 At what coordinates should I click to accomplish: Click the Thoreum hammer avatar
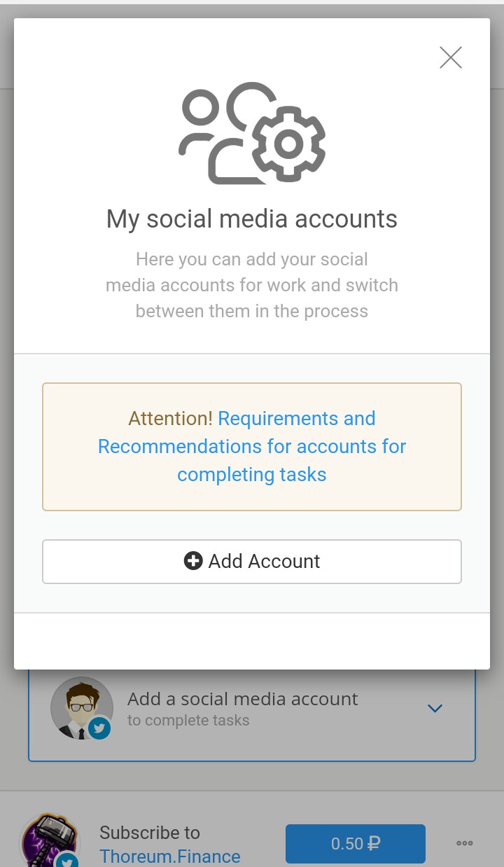46,840
